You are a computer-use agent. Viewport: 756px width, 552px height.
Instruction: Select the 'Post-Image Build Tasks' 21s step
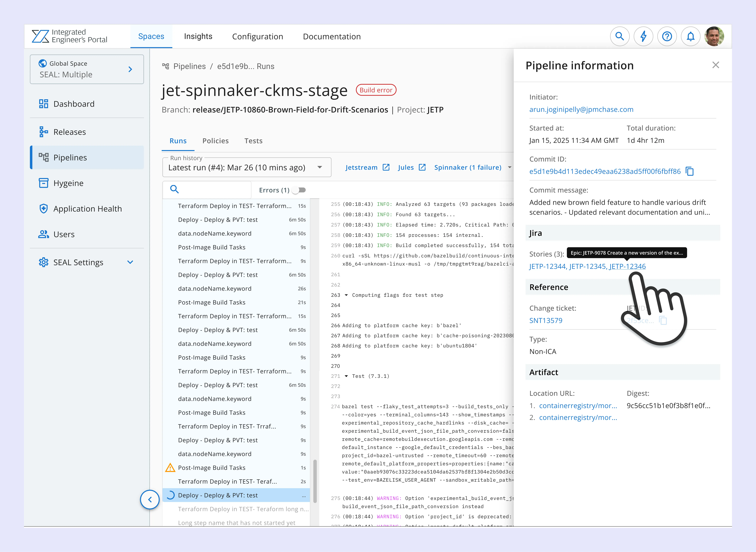click(x=236, y=302)
